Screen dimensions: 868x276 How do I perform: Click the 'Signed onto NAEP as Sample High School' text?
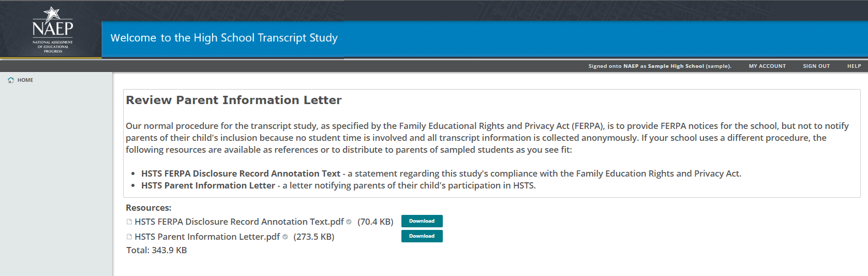coord(660,66)
